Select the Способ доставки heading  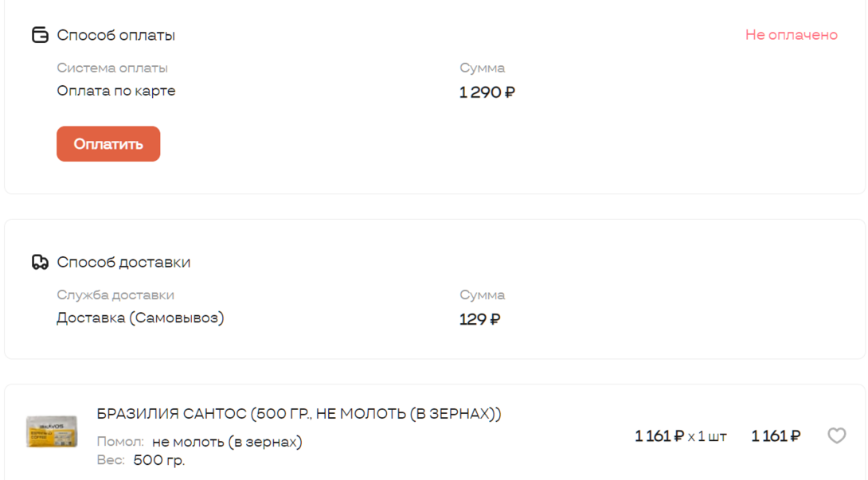(x=123, y=262)
